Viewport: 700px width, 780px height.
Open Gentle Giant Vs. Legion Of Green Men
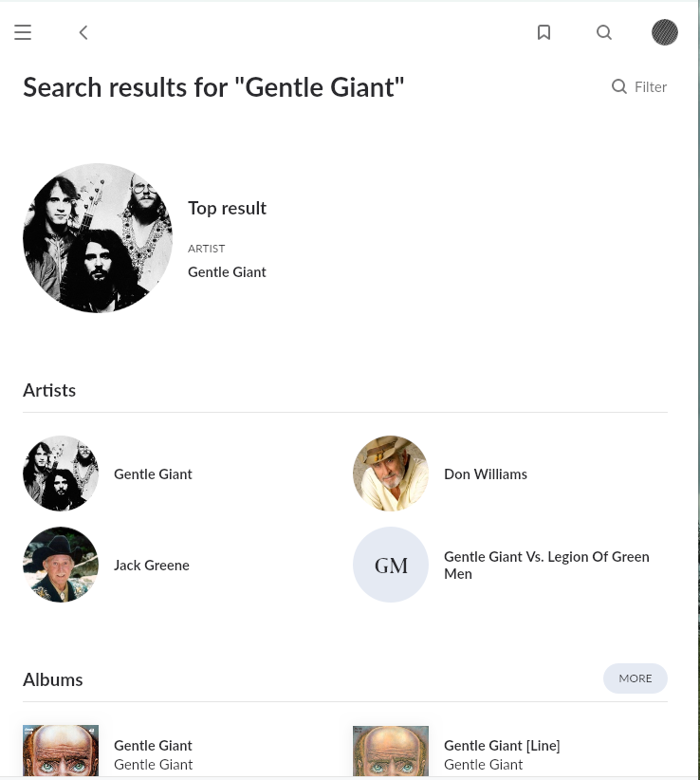point(546,566)
